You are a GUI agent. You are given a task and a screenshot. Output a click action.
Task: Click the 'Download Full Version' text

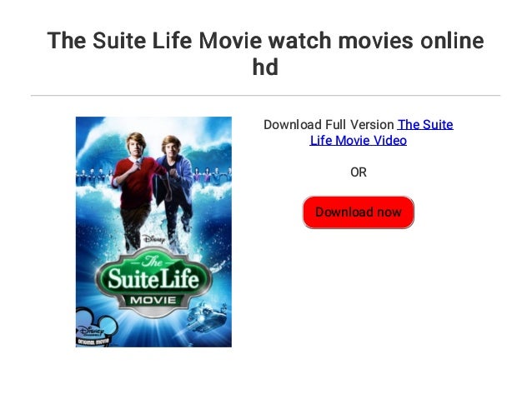[x=329, y=125]
